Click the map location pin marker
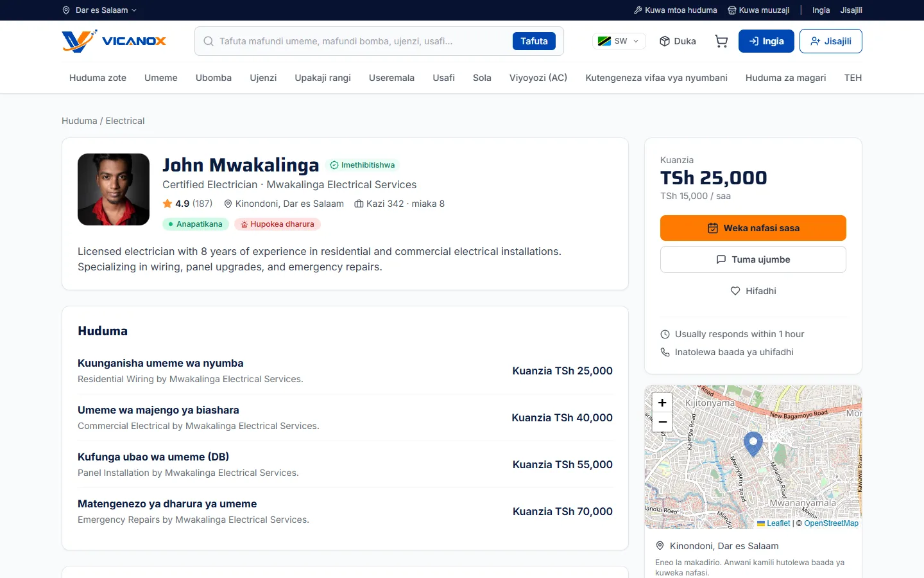This screenshot has height=578, width=924. (753, 443)
